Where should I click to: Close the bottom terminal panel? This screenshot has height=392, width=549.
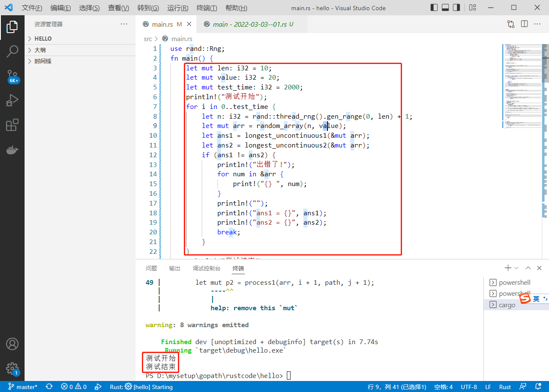pos(539,268)
